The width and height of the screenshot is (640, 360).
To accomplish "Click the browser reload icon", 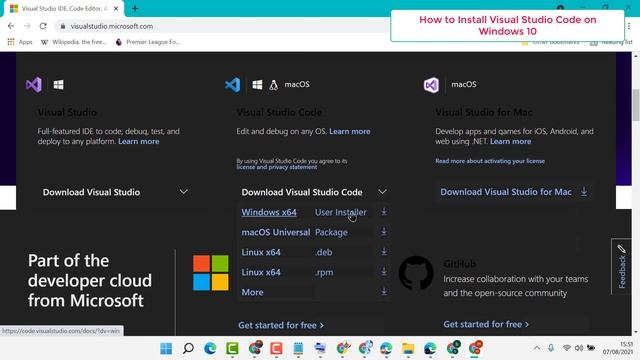I will (43, 26).
